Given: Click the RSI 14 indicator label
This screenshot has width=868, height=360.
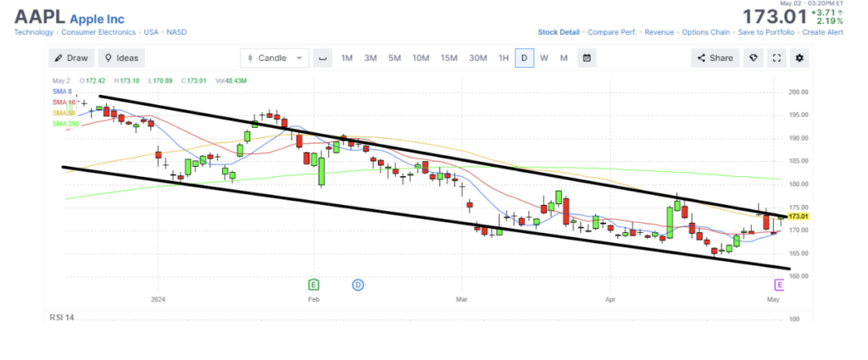Looking at the screenshot, I should tap(61, 318).
